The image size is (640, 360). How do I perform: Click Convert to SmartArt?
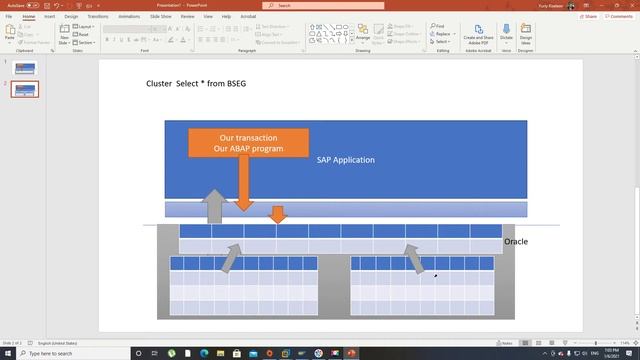(x=278, y=42)
